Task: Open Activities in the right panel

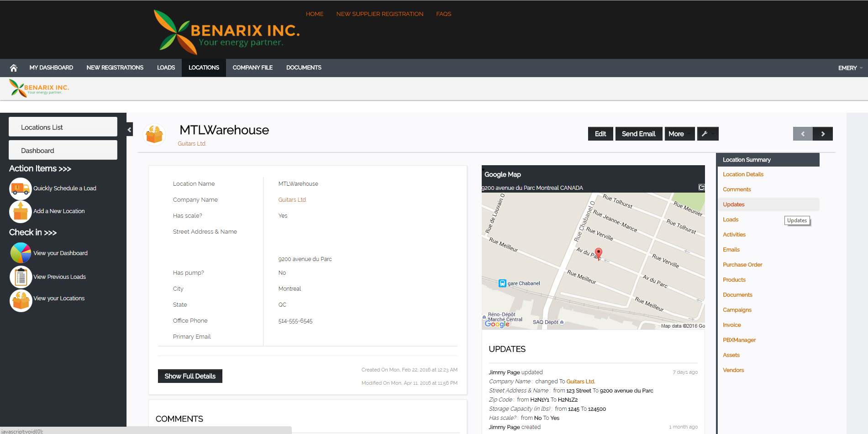Action: tap(734, 235)
